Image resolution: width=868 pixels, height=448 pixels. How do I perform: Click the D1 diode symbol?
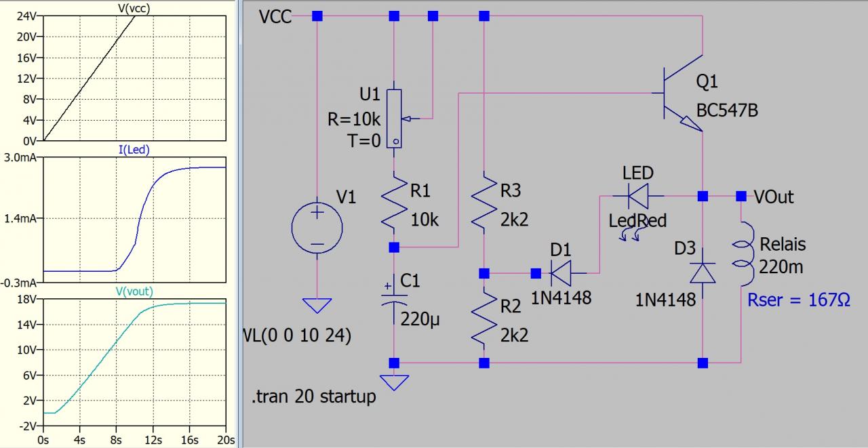[560, 274]
